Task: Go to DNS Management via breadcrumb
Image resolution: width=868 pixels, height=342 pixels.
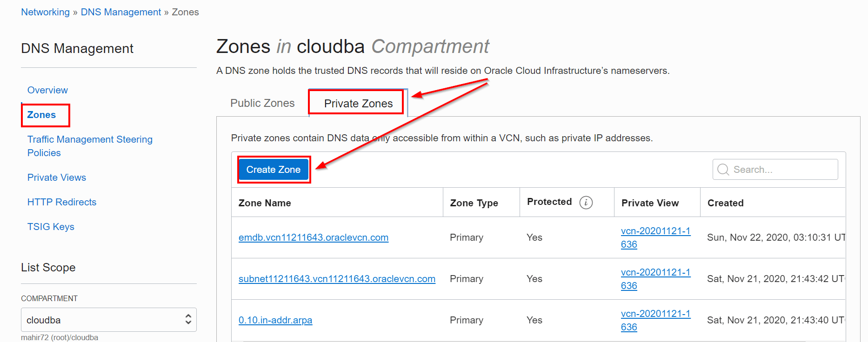Action: 120,12
